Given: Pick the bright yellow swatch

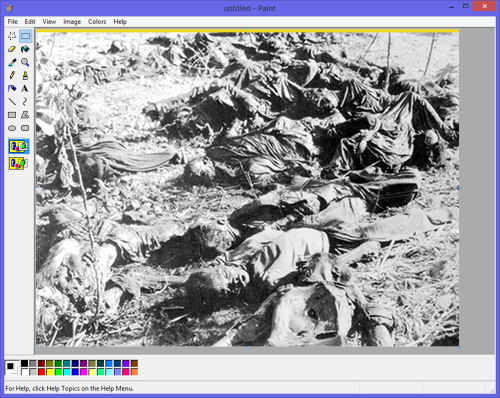Looking at the screenshot, I should click(50, 372).
